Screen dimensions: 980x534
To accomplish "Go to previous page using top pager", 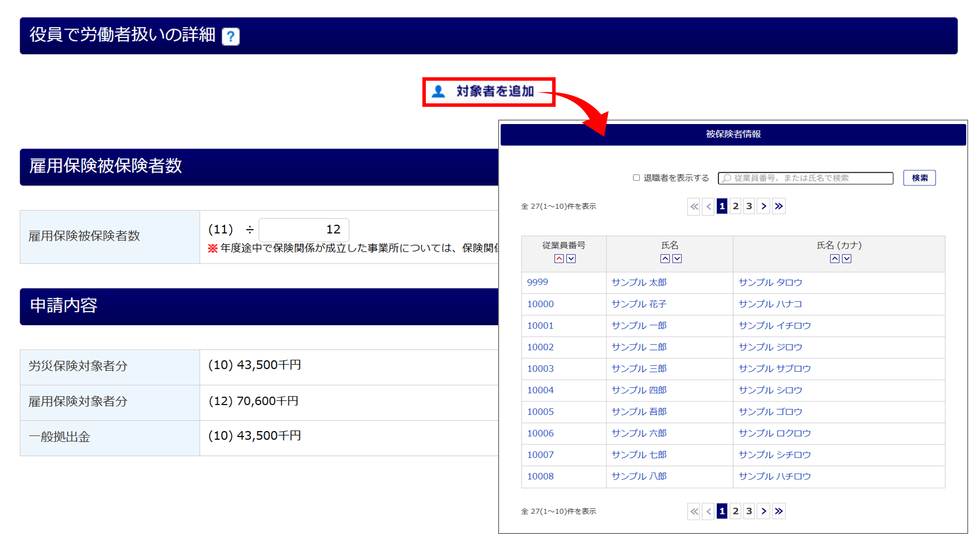I will tap(709, 206).
